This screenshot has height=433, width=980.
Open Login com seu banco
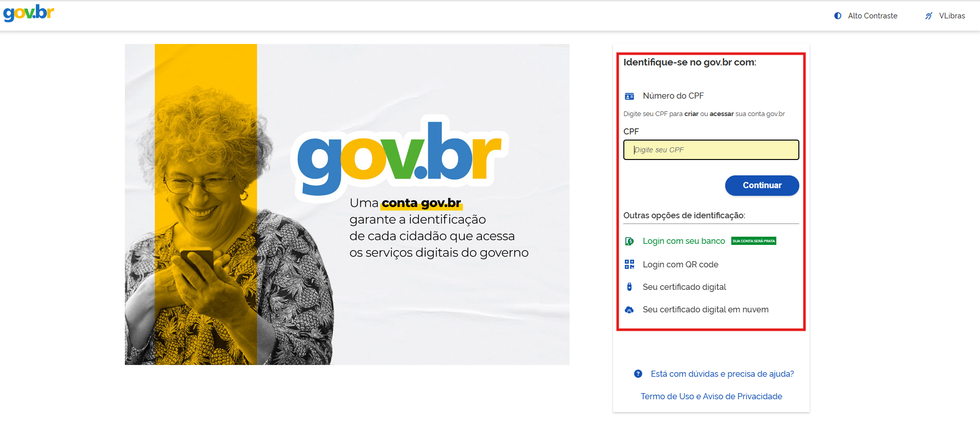pos(684,241)
